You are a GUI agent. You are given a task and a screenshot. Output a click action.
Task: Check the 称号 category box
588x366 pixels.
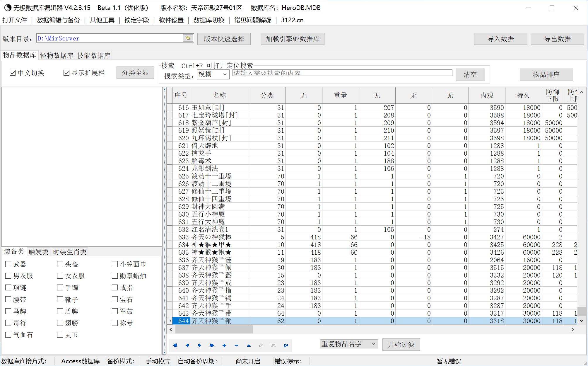[x=115, y=323]
